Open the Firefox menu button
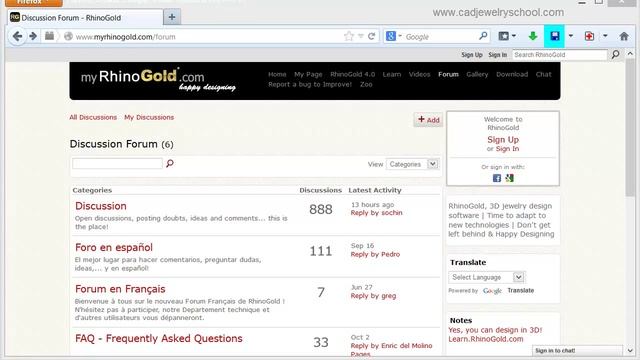The image size is (640, 360). click(x=34, y=3)
